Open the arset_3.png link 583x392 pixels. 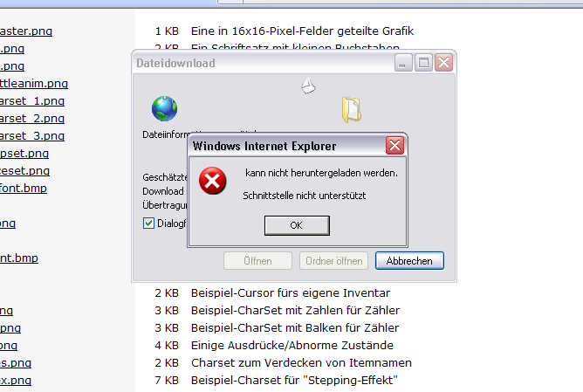(32, 135)
